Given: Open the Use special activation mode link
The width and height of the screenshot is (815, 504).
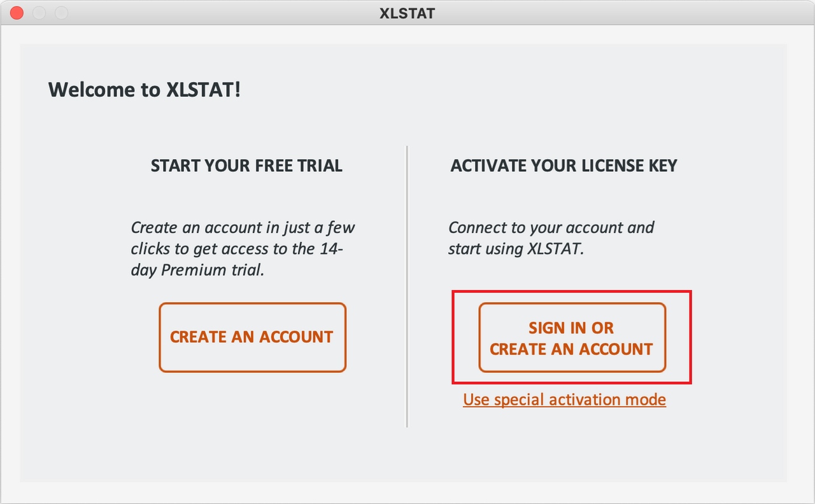Looking at the screenshot, I should pyautogui.click(x=564, y=400).
